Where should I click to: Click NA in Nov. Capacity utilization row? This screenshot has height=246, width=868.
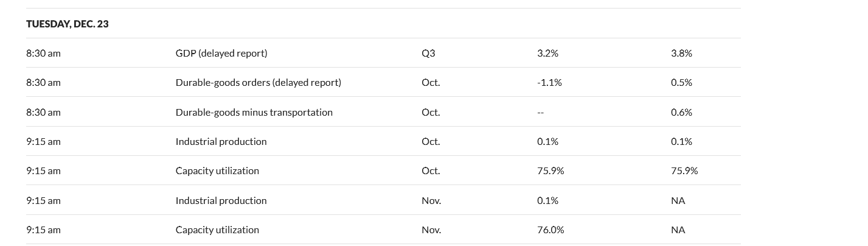[678, 230]
